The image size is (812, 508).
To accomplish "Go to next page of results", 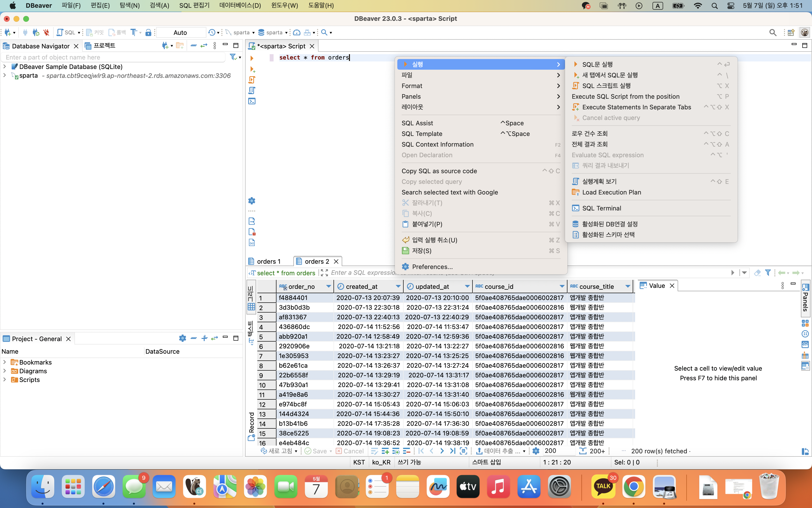I will (x=442, y=451).
